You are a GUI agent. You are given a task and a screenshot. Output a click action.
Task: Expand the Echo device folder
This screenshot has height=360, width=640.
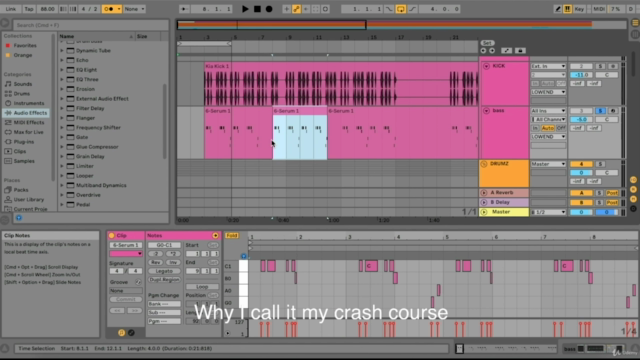coord(62,60)
